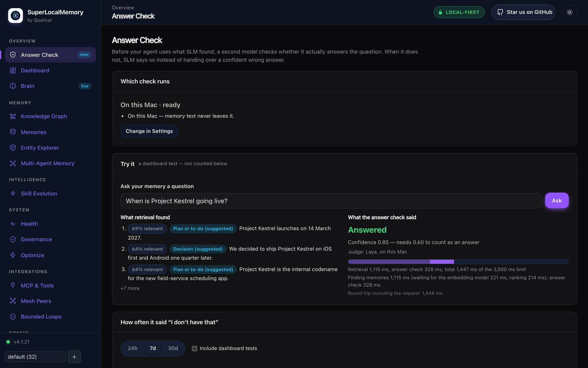This screenshot has width=588, height=368.
Task: Open Dashboard via its grid icon
Action: point(13,70)
